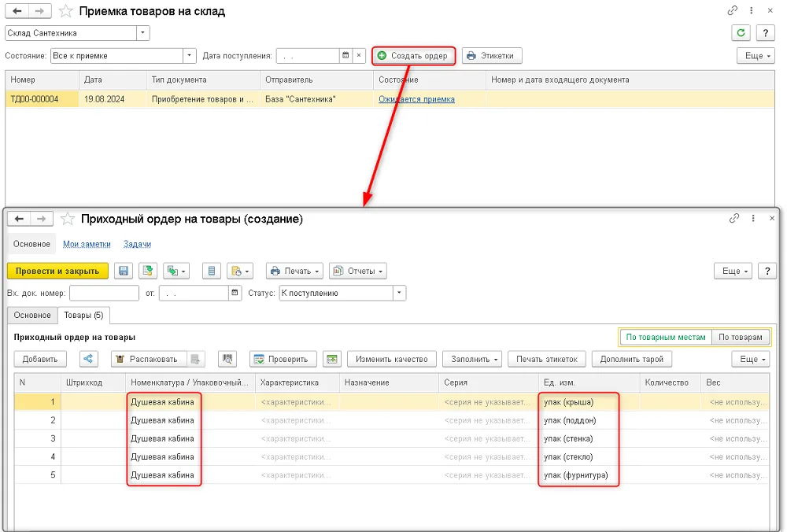Viewport: 787px width, 532px height.
Task: Switch view to По товарным местам
Action: tap(666, 338)
